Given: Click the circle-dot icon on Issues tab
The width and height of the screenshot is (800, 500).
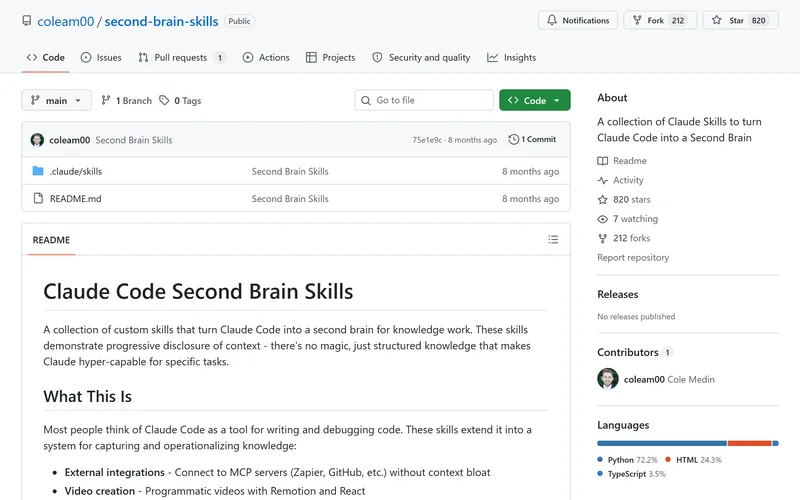Looking at the screenshot, I should pyautogui.click(x=86, y=58).
